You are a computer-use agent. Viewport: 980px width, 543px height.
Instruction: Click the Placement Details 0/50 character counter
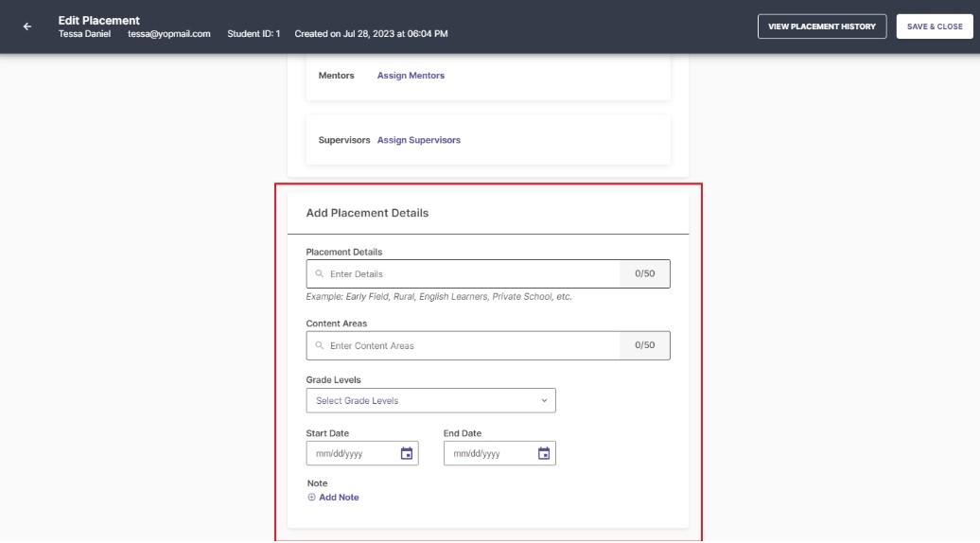(645, 274)
